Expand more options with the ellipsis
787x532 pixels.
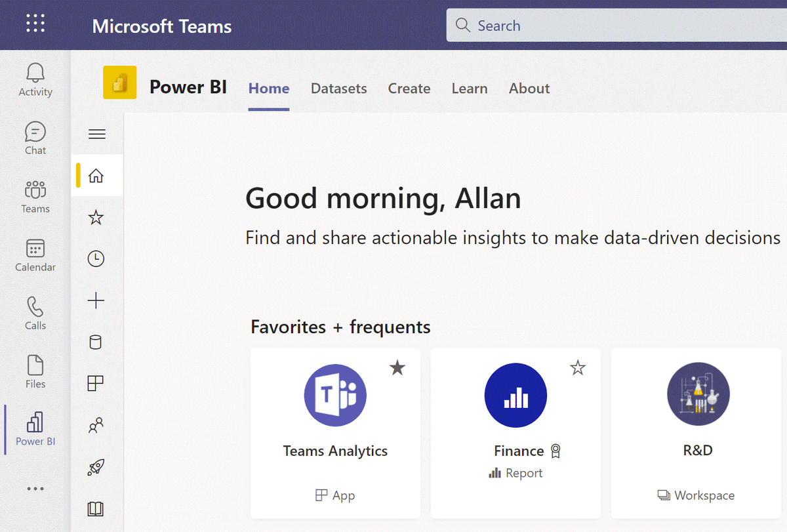pos(35,488)
